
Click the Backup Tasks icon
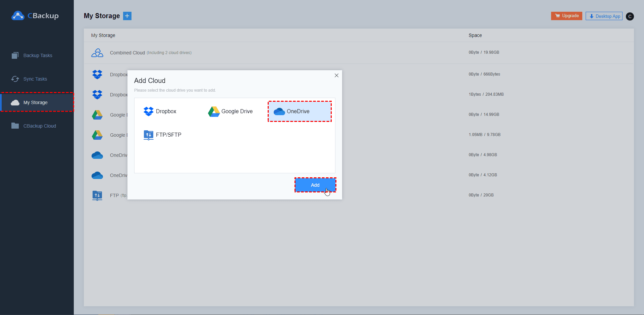15,55
